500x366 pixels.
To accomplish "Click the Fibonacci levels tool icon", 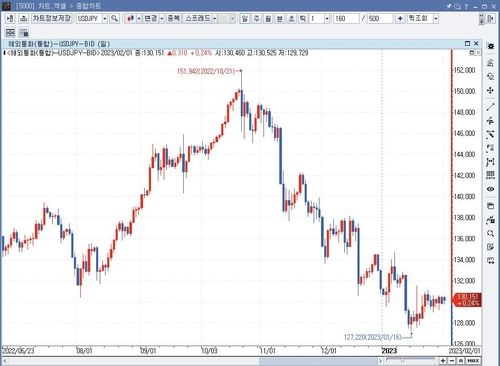I will (x=490, y=148).
